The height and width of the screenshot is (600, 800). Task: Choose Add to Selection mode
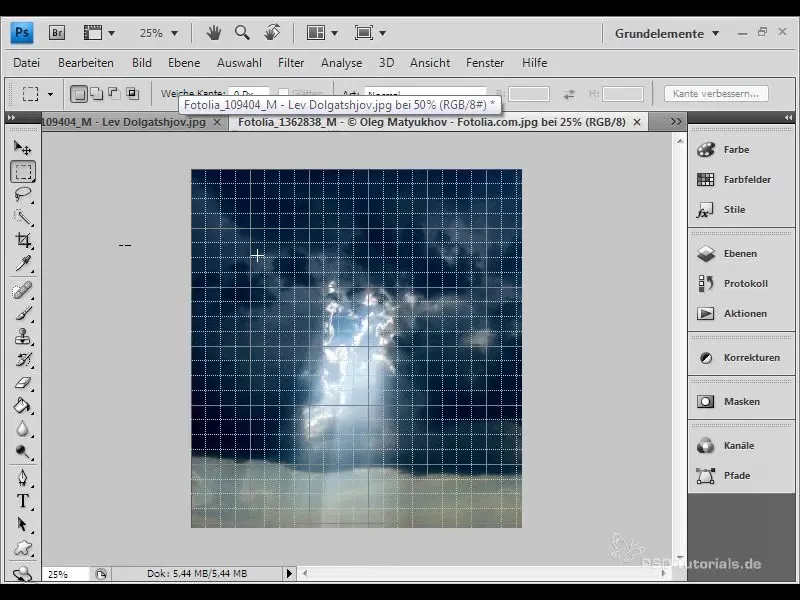tap(96, 94)
